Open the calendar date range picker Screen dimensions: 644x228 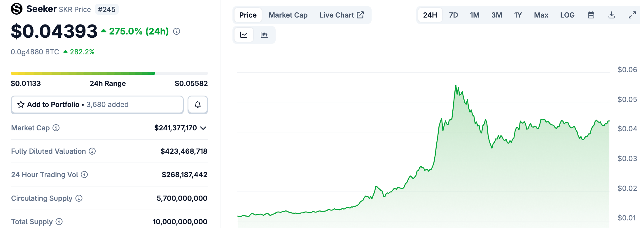(591, 15)
